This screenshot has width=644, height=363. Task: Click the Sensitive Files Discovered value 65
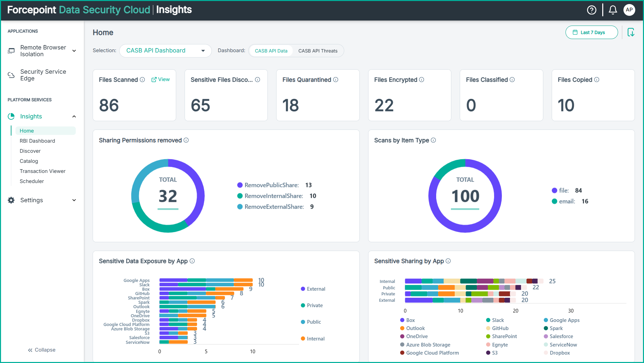200,105
